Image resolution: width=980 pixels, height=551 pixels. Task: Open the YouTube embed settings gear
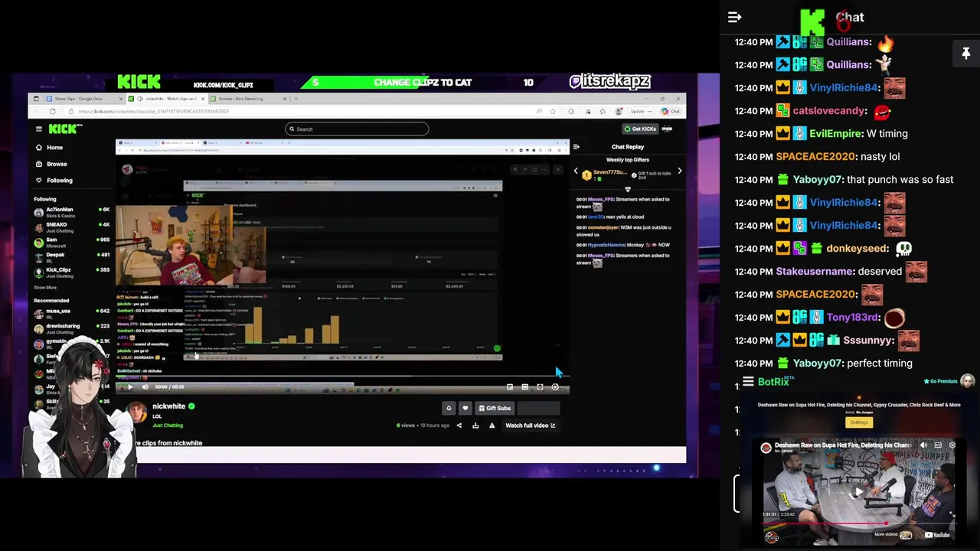coord(952,445)
